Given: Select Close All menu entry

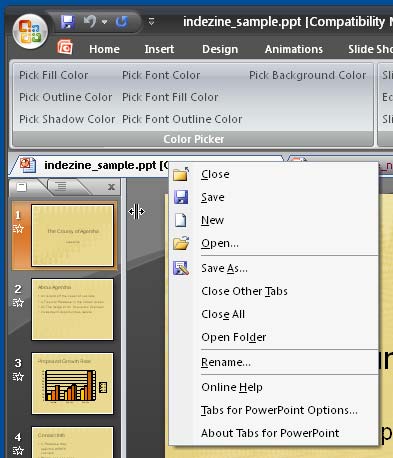Looking at the screenshot, I should 273,314.
